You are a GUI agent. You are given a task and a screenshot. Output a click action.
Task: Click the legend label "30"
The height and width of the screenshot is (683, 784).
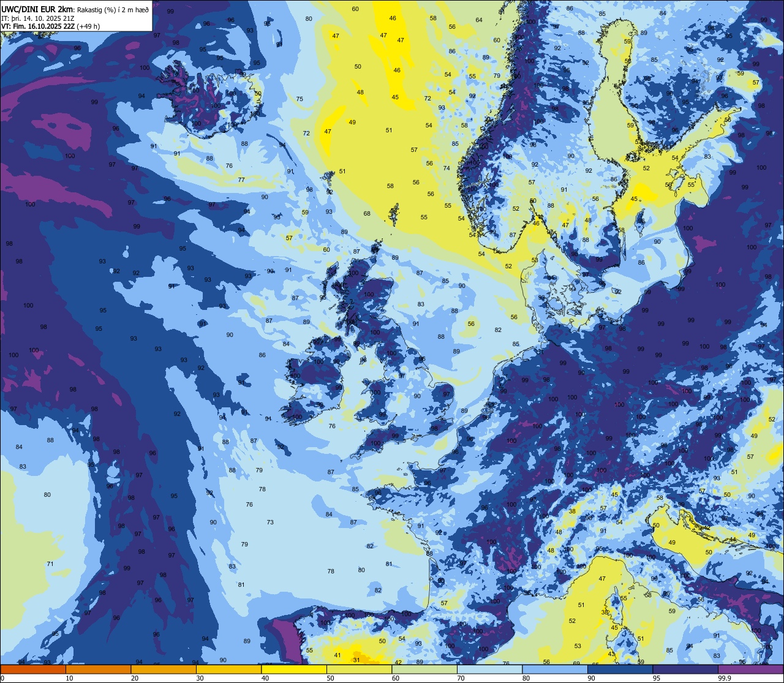(200, 678)
